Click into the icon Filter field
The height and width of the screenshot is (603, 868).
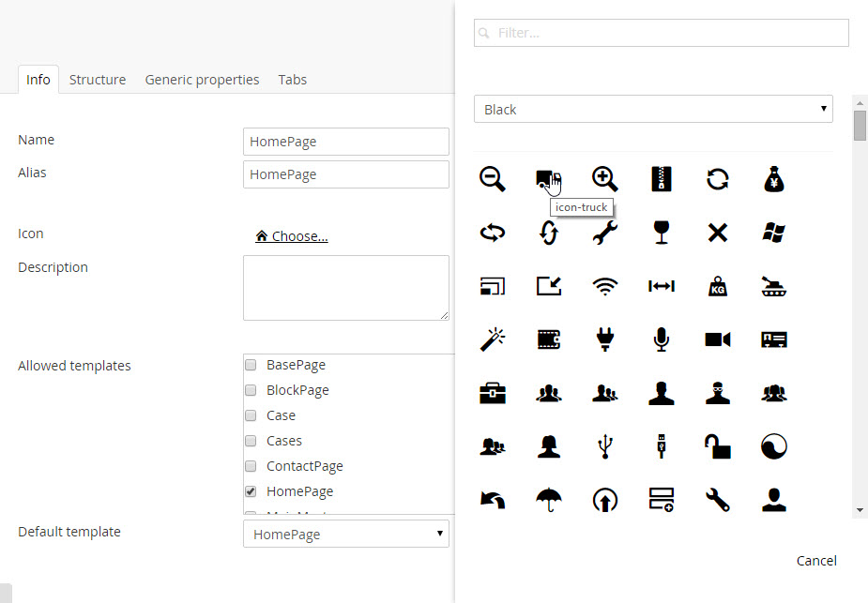(x=661, y=33)
